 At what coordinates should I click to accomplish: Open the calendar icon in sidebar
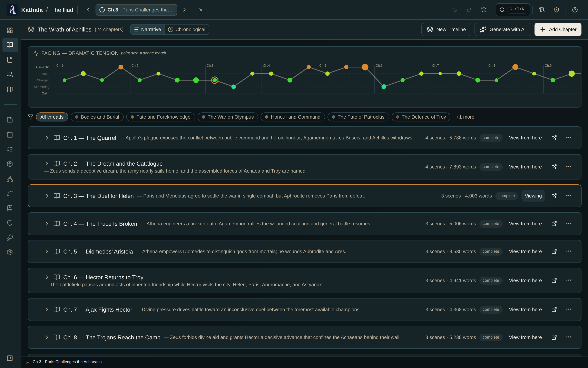click(x=10, y=135)
